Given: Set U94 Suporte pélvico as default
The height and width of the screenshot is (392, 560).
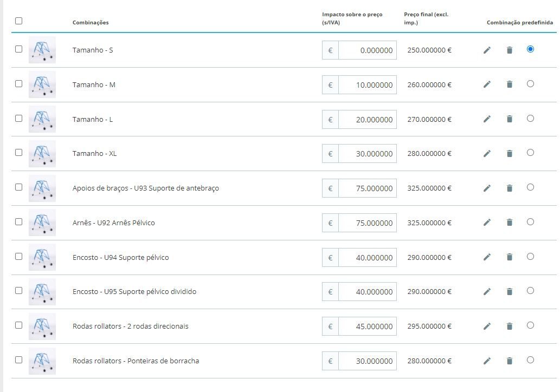Looking at the screenshot, I should [x=530, y=256].
